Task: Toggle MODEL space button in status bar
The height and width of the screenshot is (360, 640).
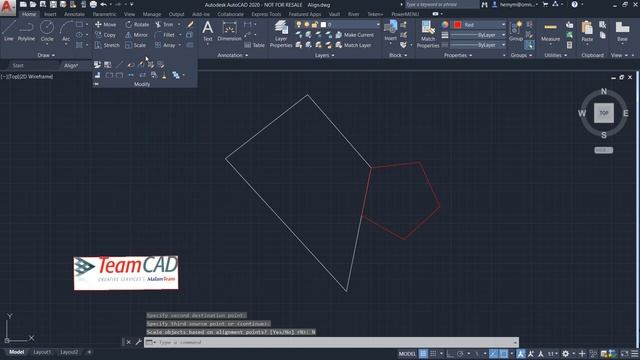Action: click(407, 354)
